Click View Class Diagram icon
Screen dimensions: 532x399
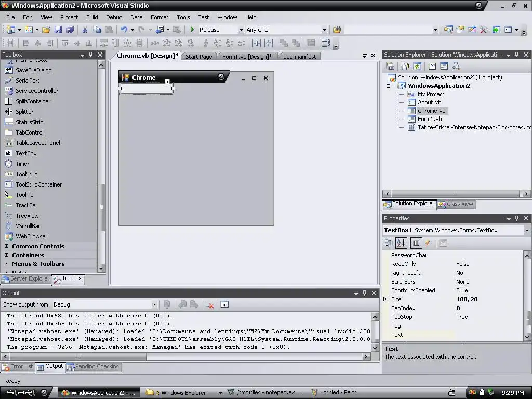[x=456, y=66]
